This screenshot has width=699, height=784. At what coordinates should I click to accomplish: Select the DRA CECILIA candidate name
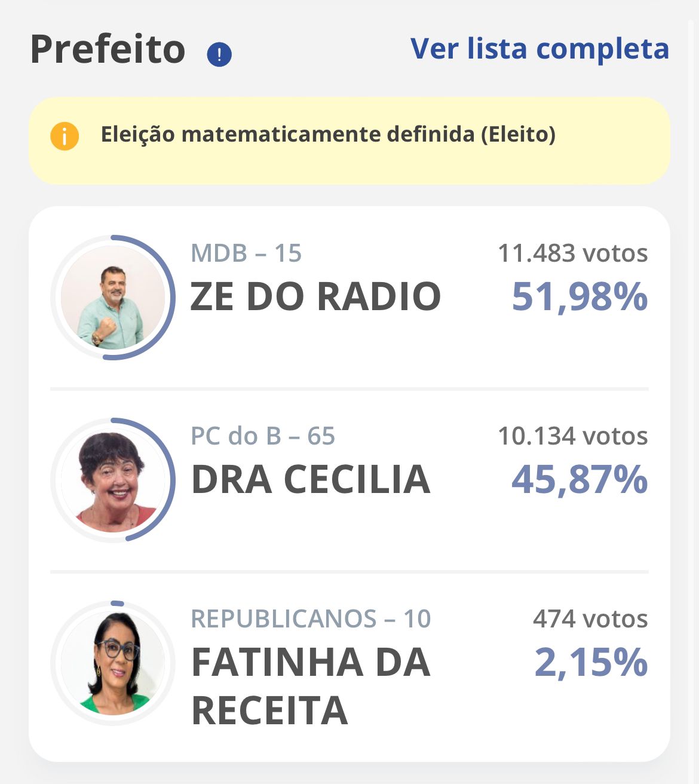coord(311,479)
